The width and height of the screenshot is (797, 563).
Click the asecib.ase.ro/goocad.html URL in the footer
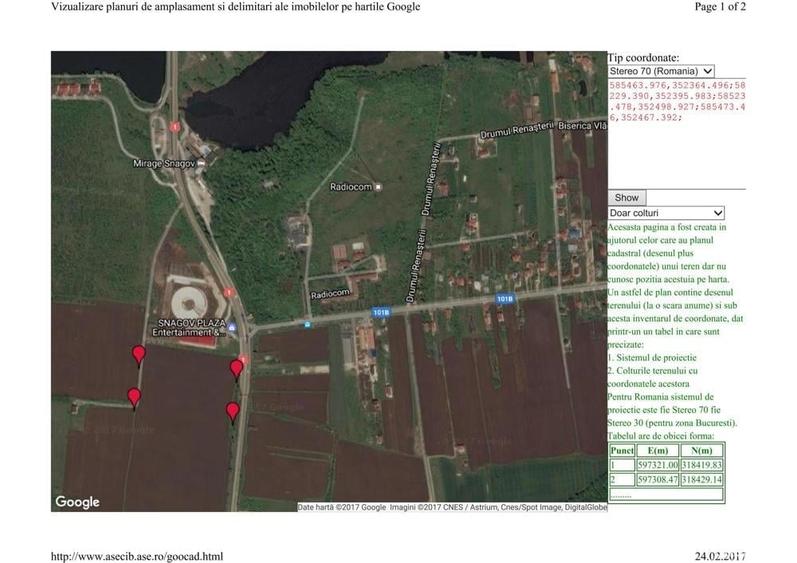[x=137, y=556]
